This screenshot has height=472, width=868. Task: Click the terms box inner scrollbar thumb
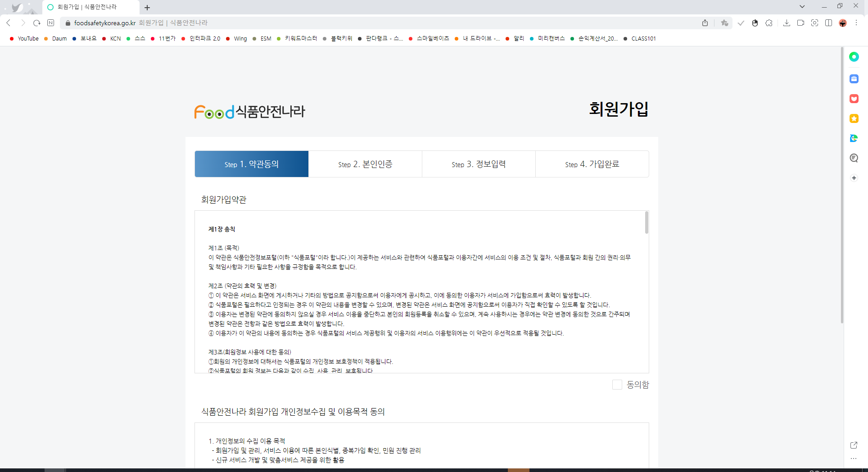(x=646, y=222)
